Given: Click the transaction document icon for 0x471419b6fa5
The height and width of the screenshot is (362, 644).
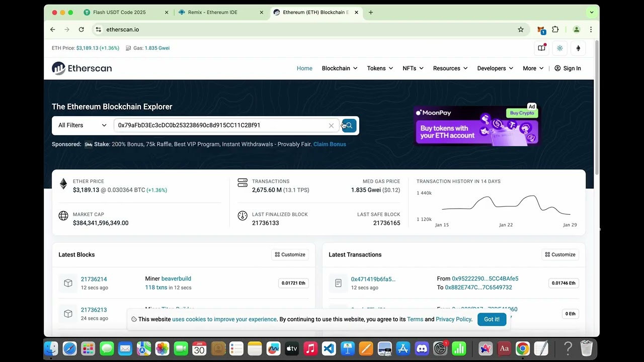Looking at the screenshot, I should [338, 283].
